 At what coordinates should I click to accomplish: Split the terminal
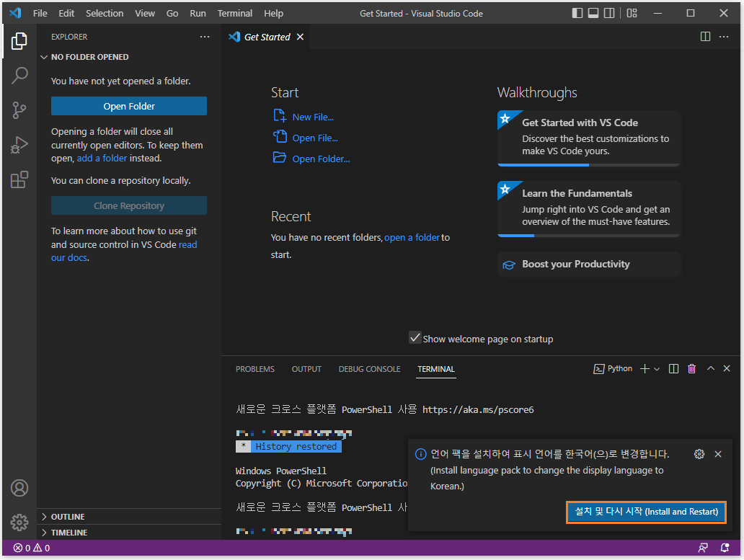[673, 369]
